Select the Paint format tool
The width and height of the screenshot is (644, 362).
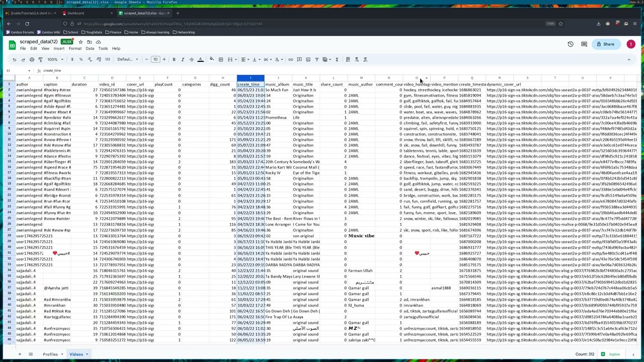coord(40,59)
